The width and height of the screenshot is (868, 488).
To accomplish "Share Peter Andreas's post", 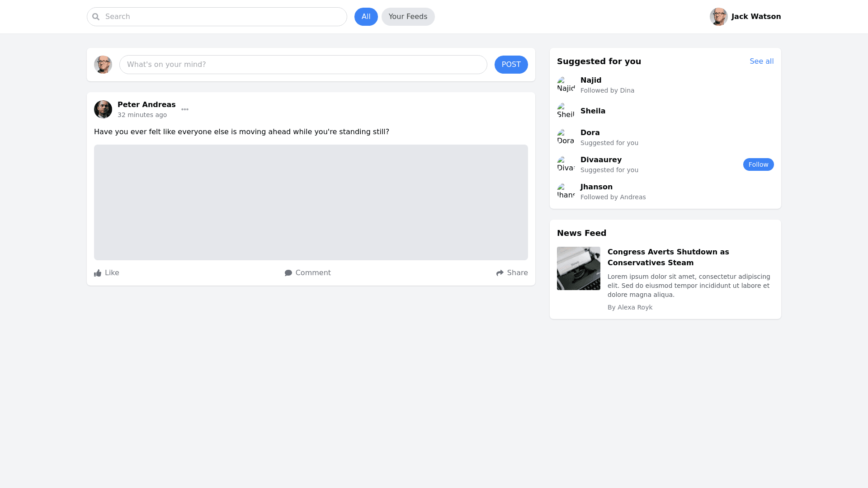I will 512,273.
